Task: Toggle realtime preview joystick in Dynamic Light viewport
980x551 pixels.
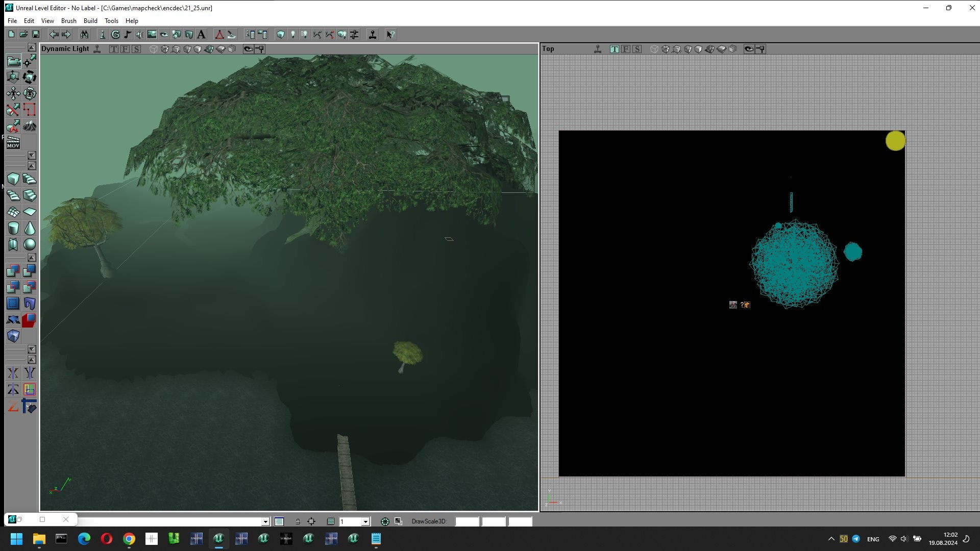Action: 97,49
